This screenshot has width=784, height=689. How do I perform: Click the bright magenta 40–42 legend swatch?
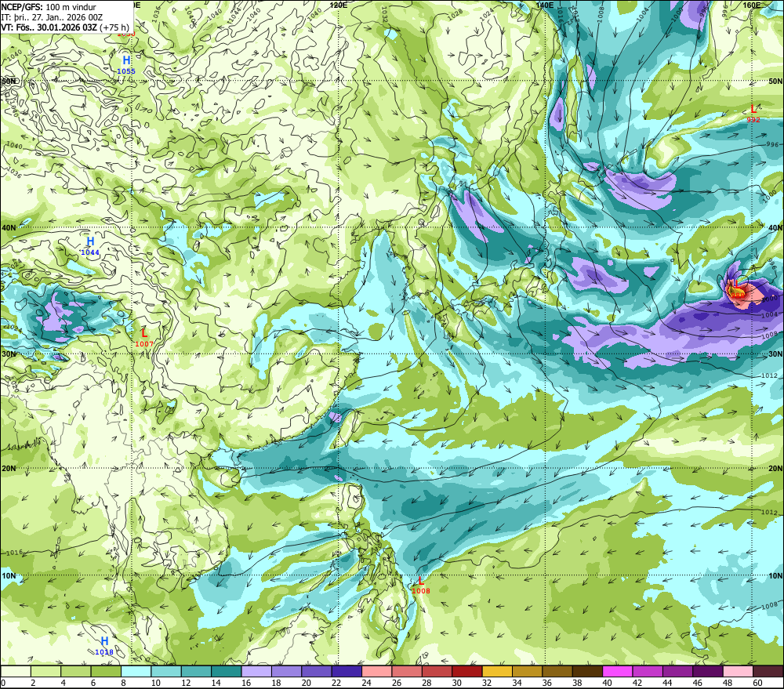(617, 672)
